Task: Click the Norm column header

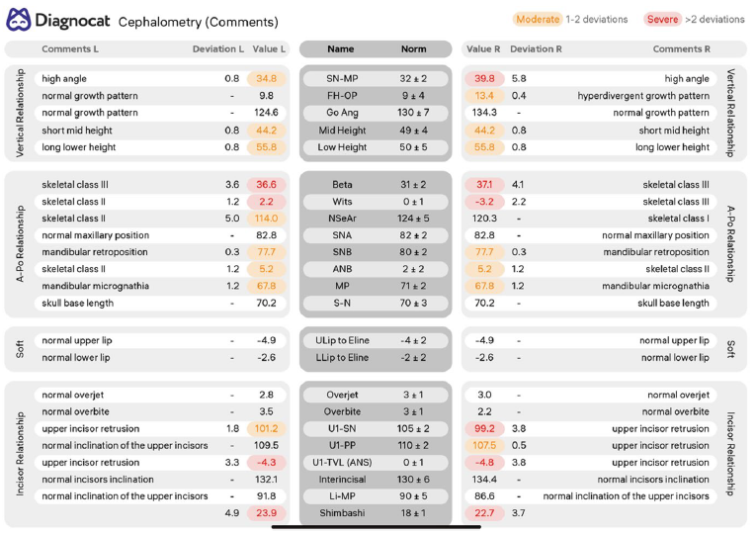Action: 413,48
